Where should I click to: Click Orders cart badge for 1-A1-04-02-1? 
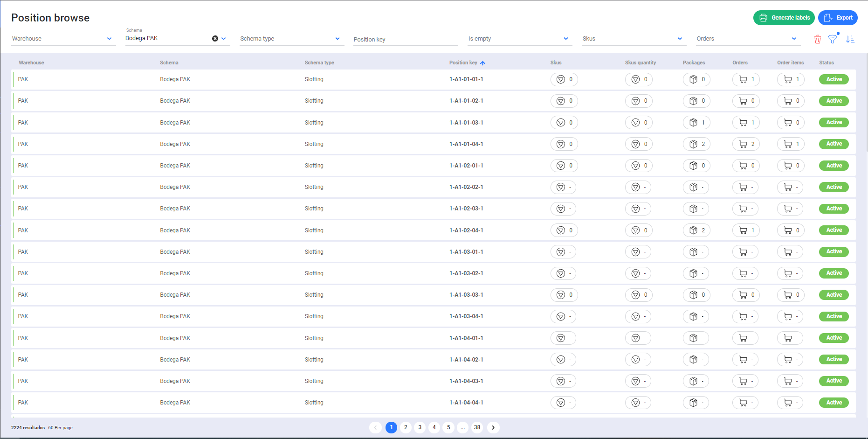(x=745, y=360)
